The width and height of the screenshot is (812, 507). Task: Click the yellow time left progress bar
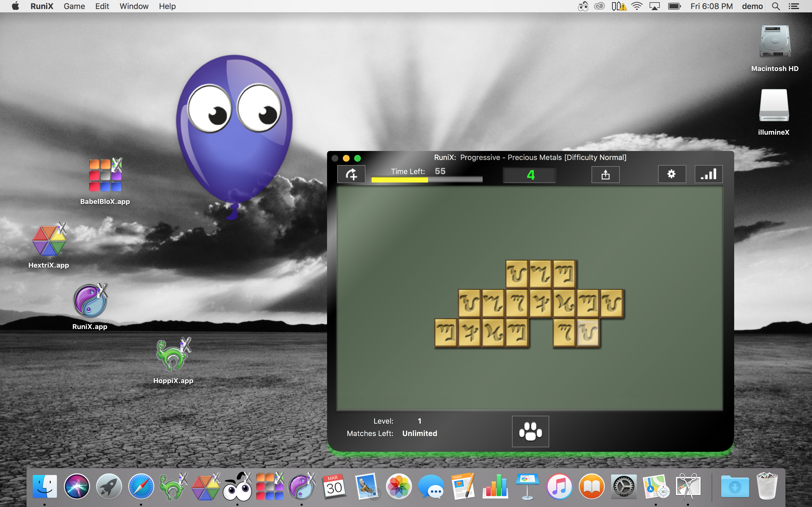click(x=427, y=180)
